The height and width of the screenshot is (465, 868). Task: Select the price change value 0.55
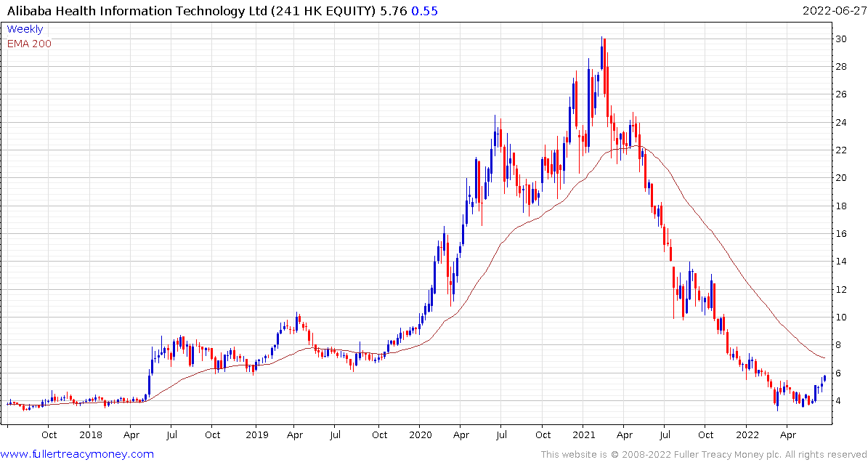pyautogui.click(x=424, y=10)
